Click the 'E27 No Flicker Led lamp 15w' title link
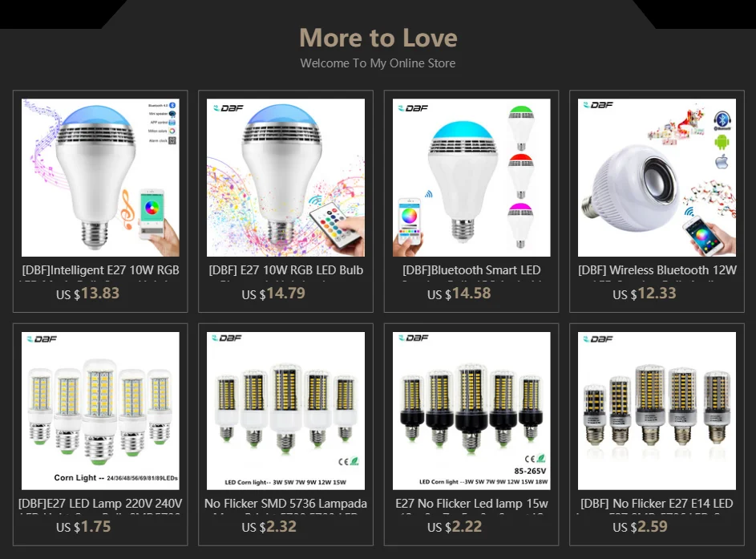This screenshot has height=559, width=756. click(x=471, y=504)
